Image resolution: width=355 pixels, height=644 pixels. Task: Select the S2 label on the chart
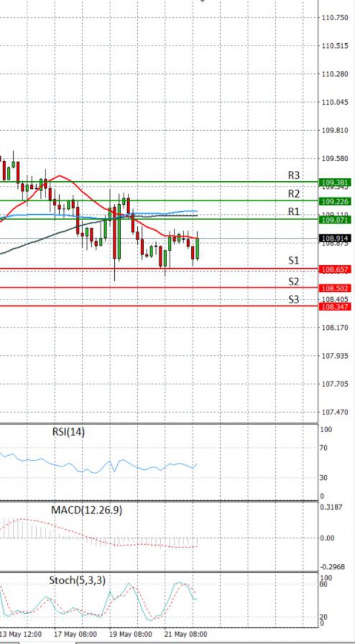[293, 281]
